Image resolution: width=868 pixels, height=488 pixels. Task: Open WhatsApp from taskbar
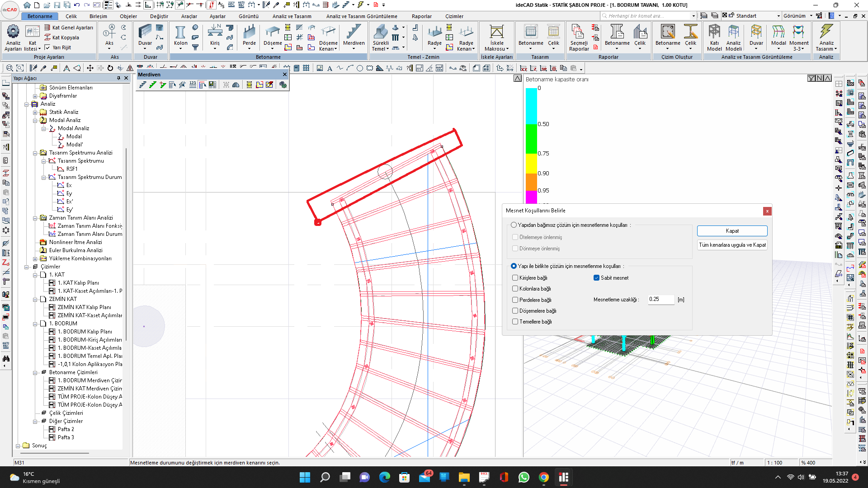tap(524, 477)
